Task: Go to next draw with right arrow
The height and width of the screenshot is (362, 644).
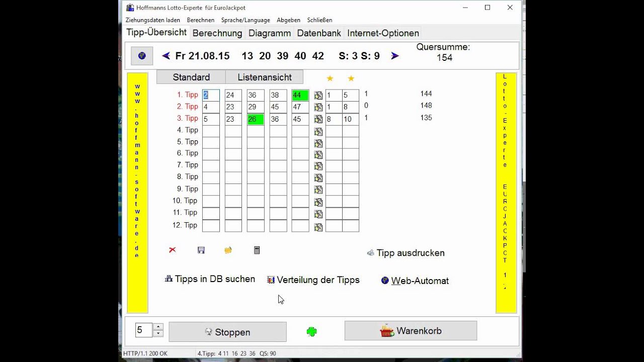Action: click(395, 56)
